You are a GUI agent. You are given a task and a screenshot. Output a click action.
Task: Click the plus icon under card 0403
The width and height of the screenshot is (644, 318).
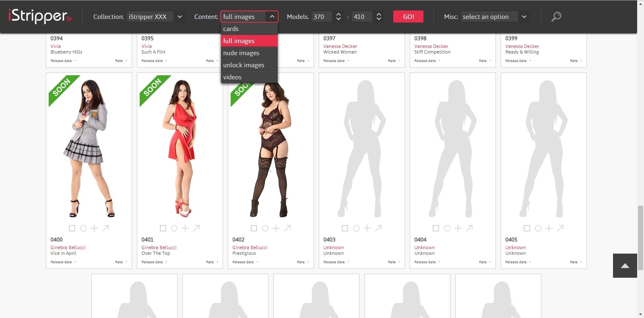(367, 228)
